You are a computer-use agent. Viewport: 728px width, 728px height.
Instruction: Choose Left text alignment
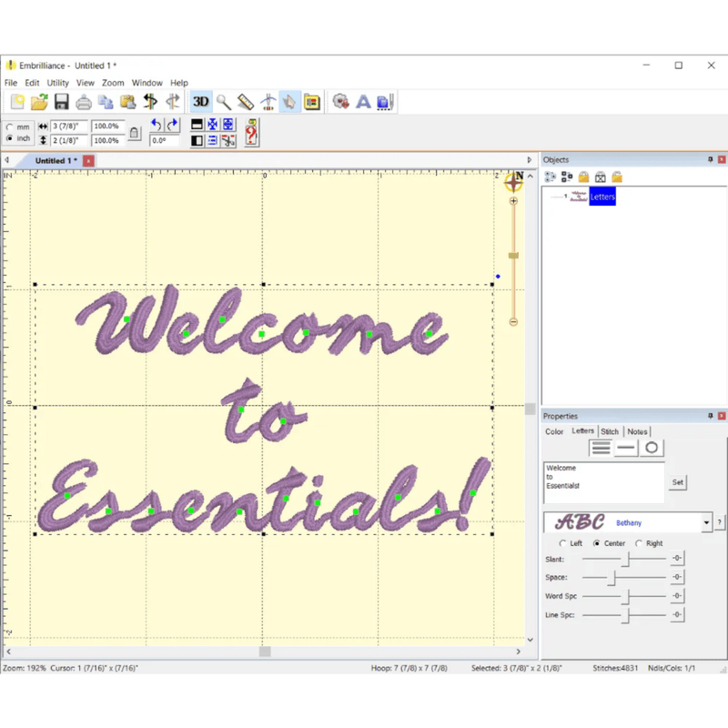click(562, 543)
